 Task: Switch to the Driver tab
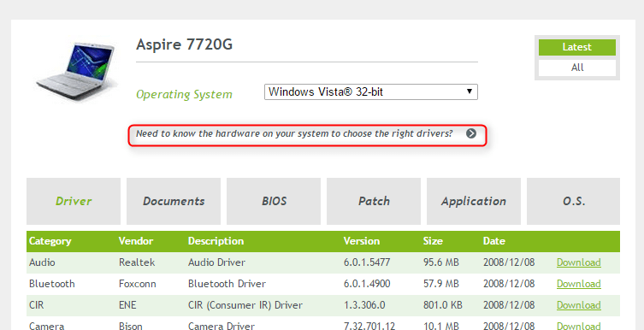(74, 201)
